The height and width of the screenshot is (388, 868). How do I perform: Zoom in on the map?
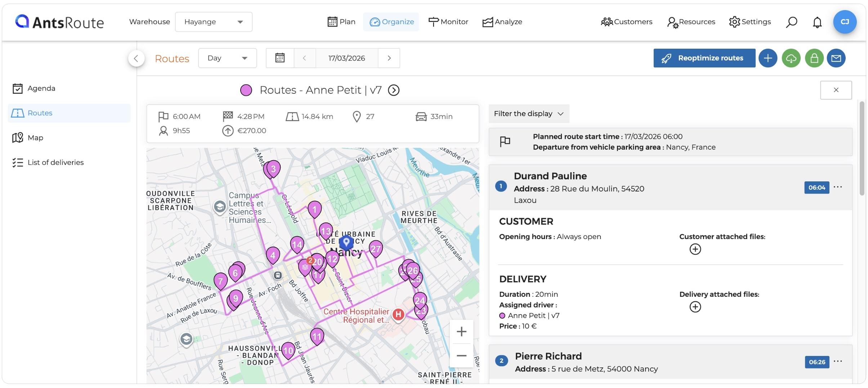[x=461, y=331]
